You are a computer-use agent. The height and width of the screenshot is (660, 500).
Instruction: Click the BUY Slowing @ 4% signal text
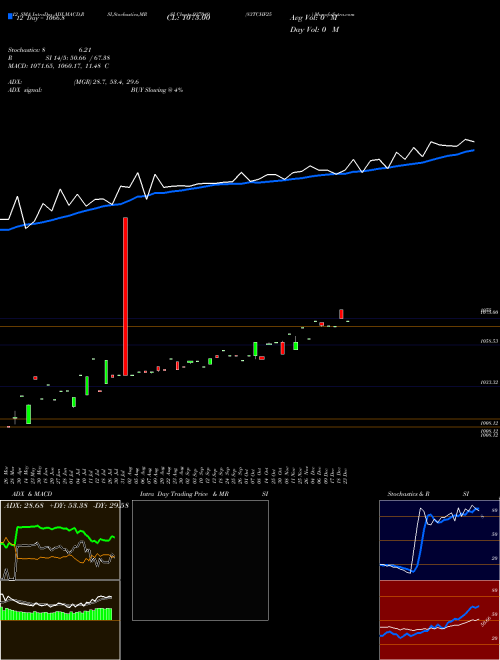[157, 90]
